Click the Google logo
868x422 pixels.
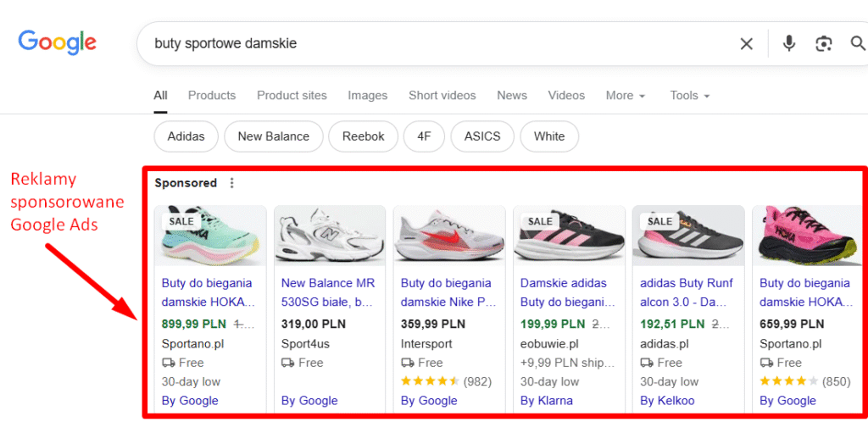coord(57,42)
